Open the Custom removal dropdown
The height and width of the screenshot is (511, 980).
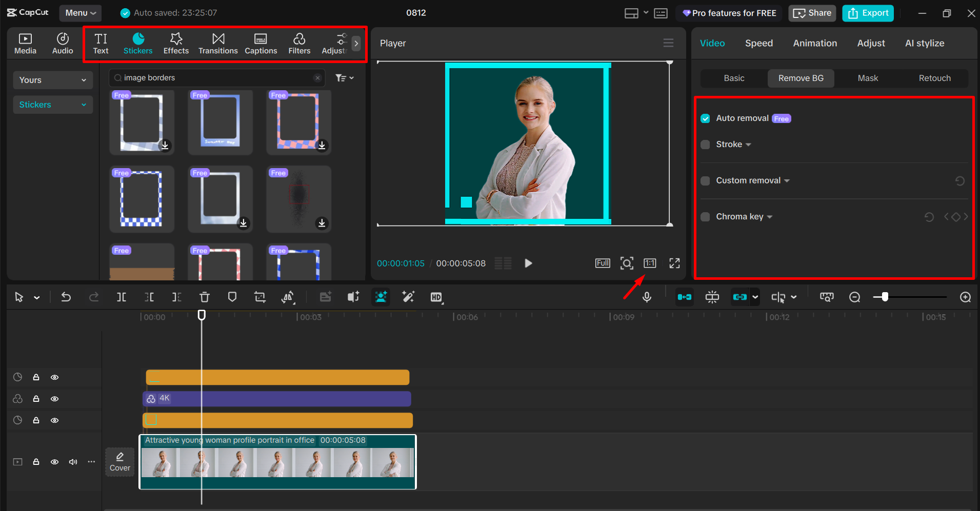click(x=787, y=180)
